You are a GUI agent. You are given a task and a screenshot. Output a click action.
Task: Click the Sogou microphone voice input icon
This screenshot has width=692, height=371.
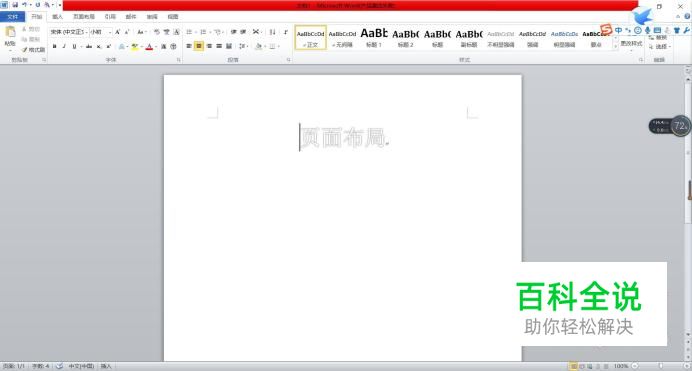tap(647, 30)
